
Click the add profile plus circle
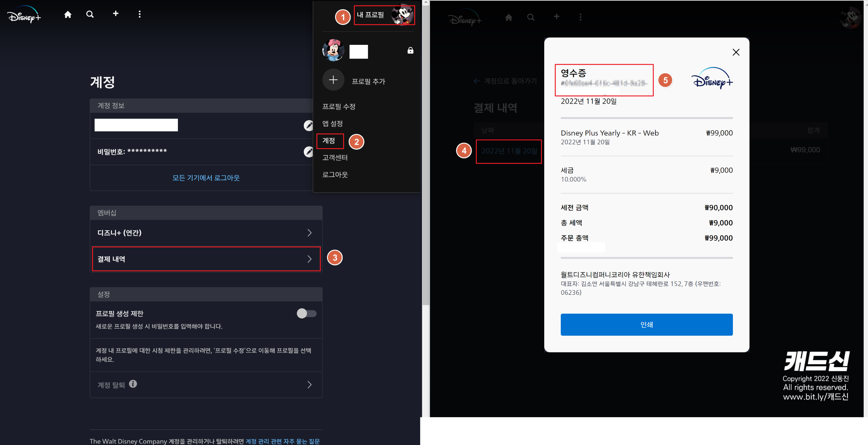click(x=333, y=80)
